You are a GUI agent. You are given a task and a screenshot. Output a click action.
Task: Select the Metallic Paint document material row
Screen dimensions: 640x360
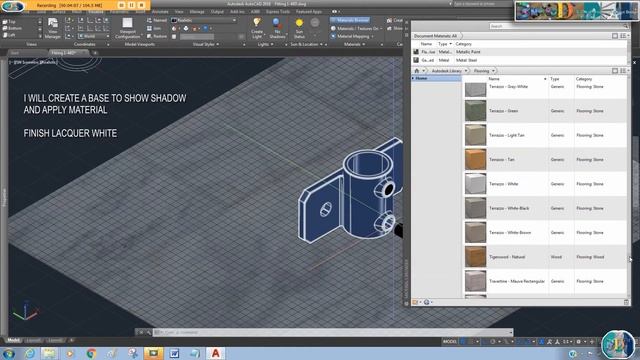pyautogui.click(x=519, y=52)
